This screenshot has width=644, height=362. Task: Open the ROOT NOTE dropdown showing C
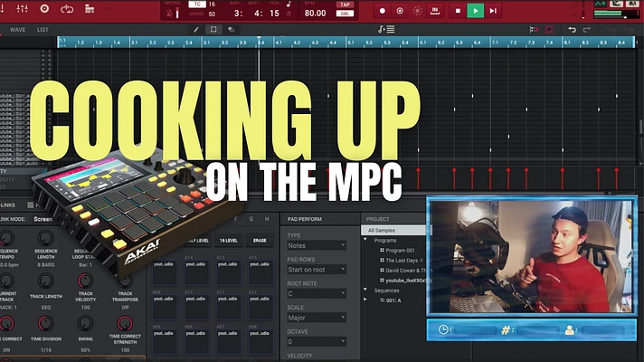317,293
